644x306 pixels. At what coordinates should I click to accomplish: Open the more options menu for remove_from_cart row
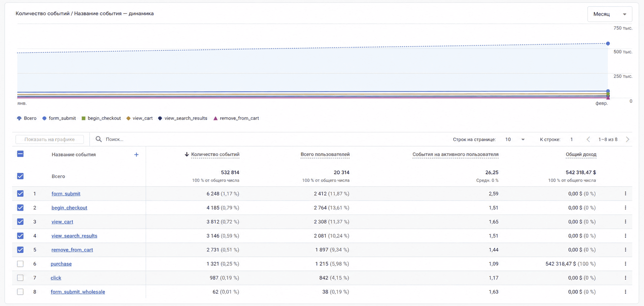(625, 250)
